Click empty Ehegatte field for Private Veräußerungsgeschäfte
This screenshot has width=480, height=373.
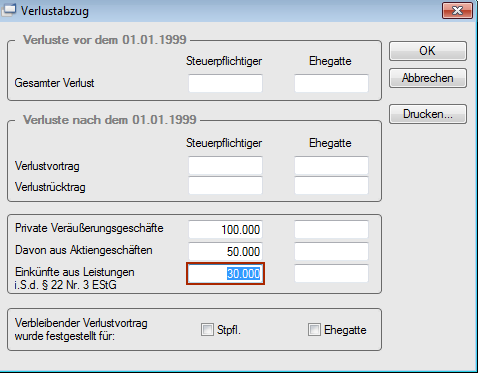(331, 229)
